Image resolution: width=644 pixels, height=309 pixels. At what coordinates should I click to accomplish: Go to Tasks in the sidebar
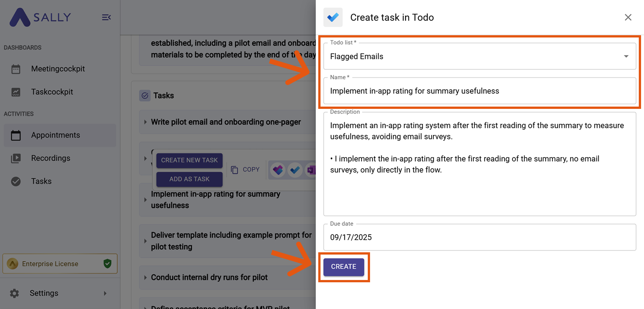(x=41, y=181)
